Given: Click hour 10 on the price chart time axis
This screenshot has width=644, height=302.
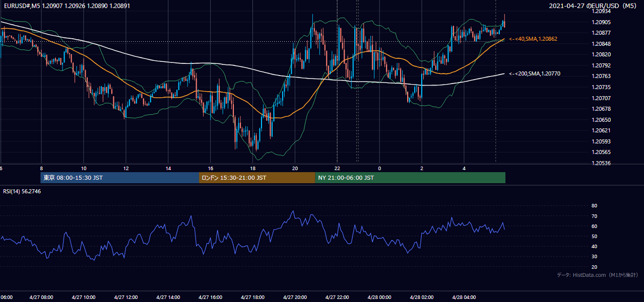Looking at the screenshot, I should click(84, 169).
